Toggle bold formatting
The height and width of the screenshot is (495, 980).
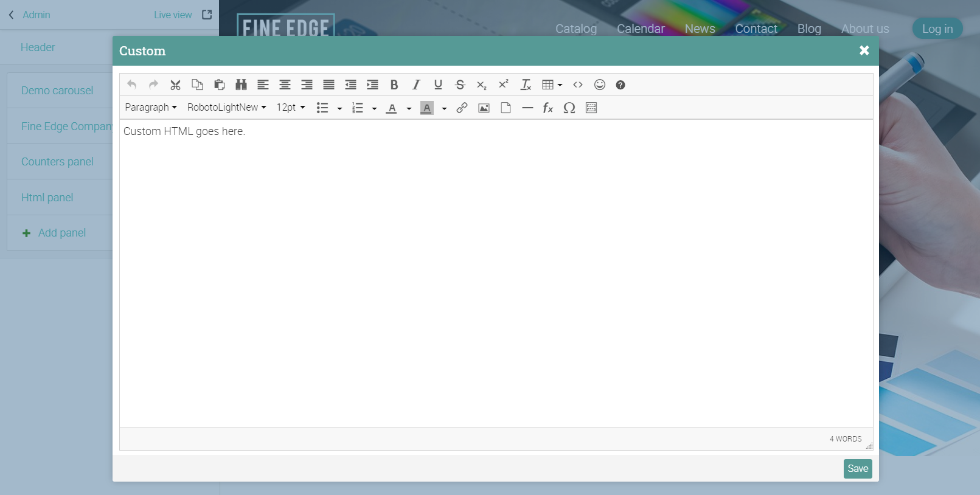pos(394,85)
